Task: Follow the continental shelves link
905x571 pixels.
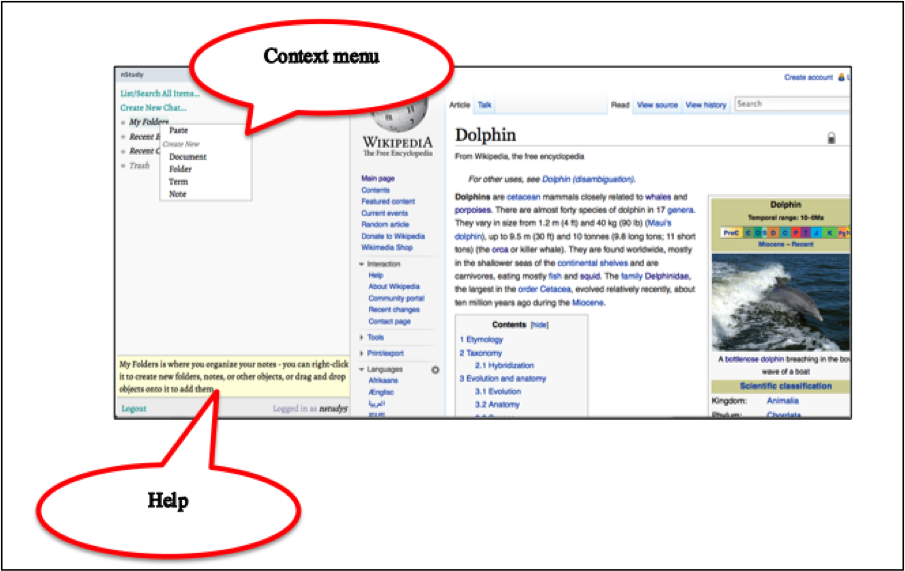Action: tap(592, 263)
